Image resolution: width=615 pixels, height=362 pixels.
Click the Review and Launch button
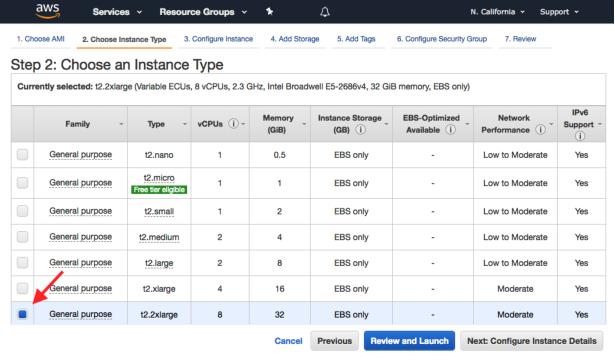tap(409, 341)
